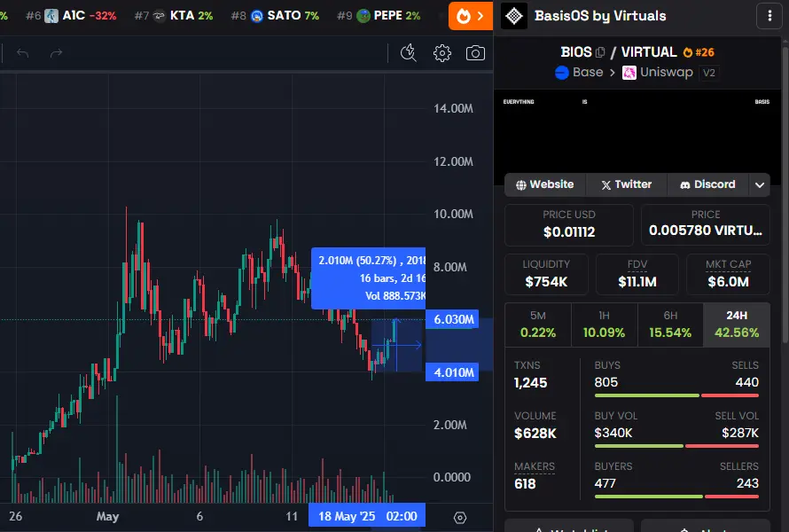Open the Discord link
Screen dimensions: 789x532
707,184
